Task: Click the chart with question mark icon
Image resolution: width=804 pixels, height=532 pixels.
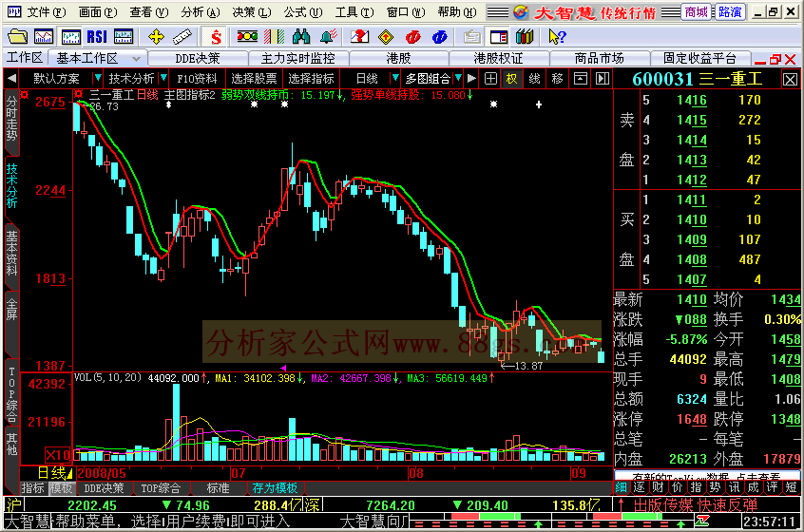Action: click(x=360, y=37)
